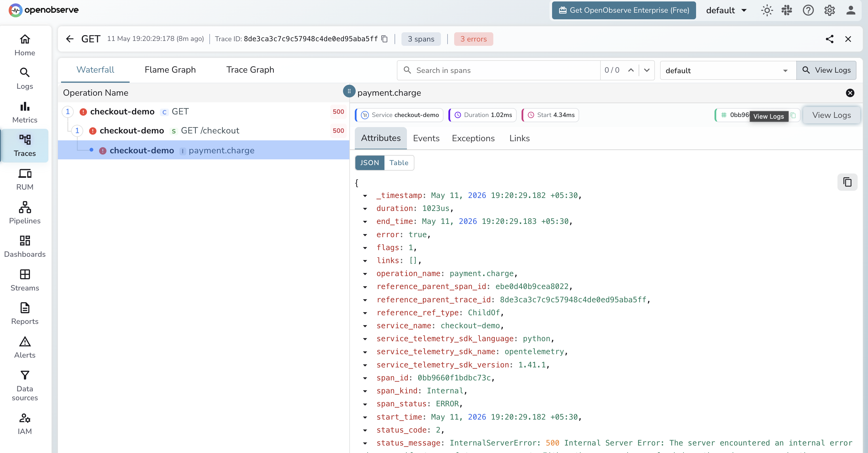Screen dimensions: 868x453
Task: Open the Home page from sidebar
Action: [x=24, y=45]
